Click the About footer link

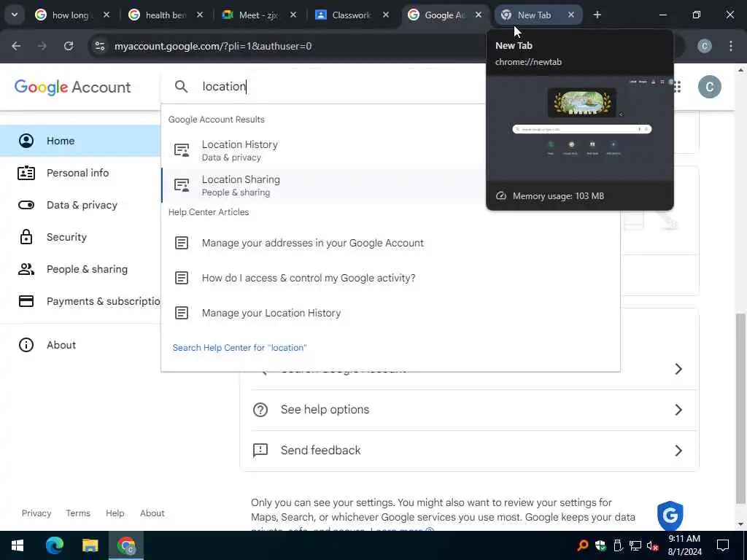pyautogui.click(x=152, y=513)
